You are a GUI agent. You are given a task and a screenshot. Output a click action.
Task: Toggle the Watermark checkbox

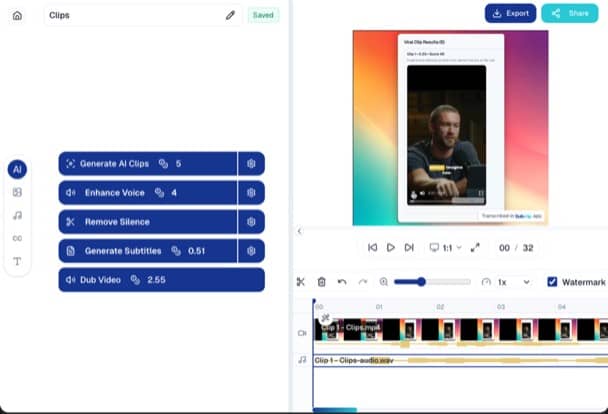552,282
